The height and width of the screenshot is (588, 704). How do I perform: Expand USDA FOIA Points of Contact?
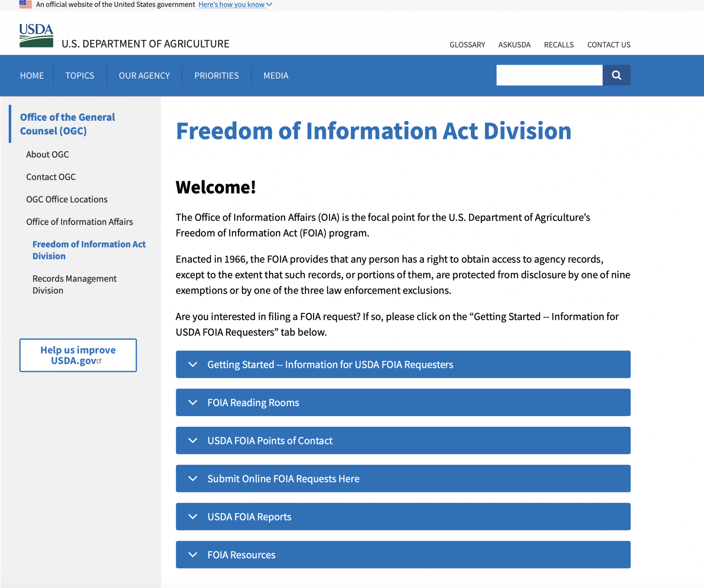coord(403,440)
